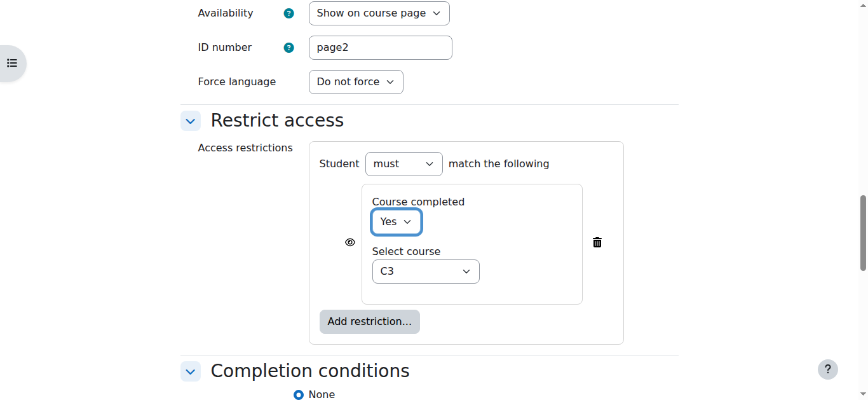This screenshot has width=868, height=400.
Task: Click the page vertical scrollbar thumb
Action: (x=864, y=233)
